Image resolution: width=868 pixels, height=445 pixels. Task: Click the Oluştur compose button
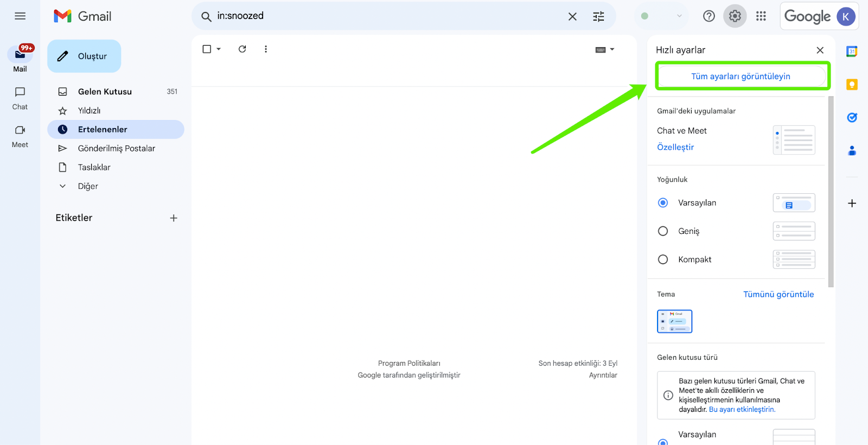click(x=84, y=56)
